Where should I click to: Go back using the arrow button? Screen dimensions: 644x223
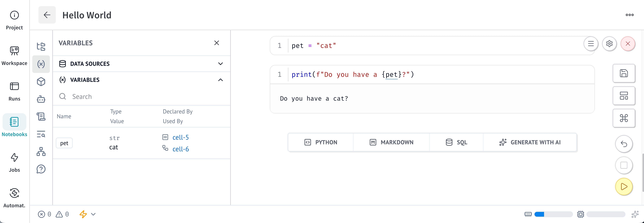47,15
